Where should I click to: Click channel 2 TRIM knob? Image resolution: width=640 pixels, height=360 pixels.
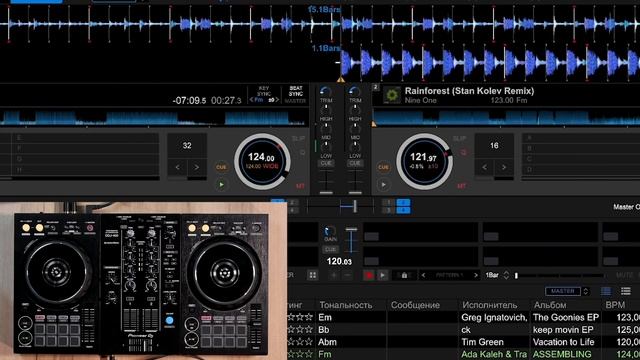click(x=355, y=91)
